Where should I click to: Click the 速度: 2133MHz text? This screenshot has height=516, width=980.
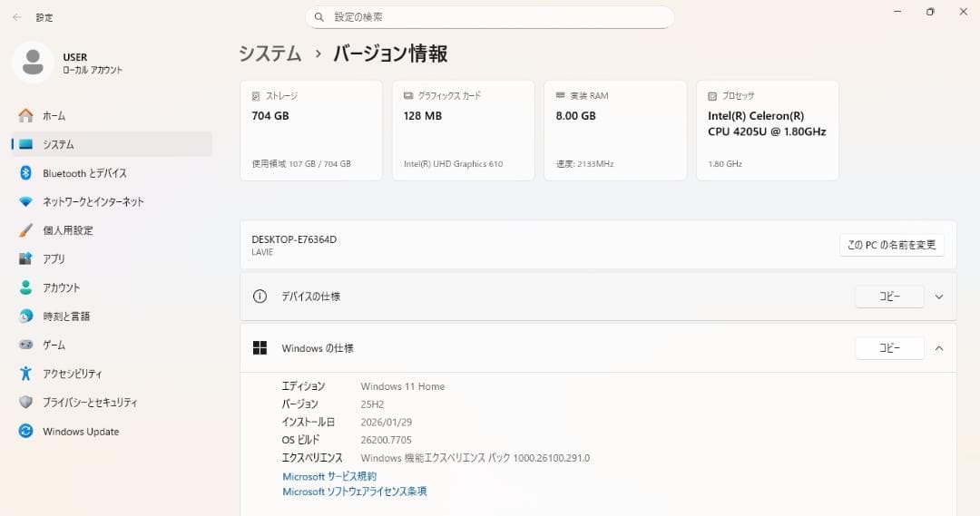coord(585,163)
